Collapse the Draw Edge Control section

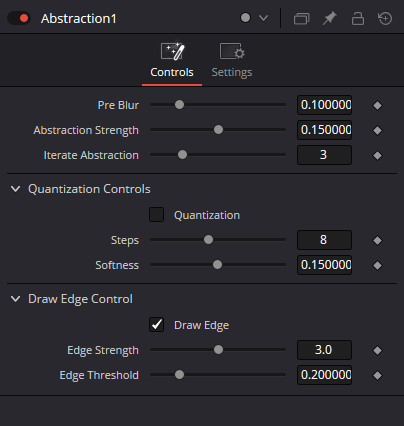(x=15, y=299)
